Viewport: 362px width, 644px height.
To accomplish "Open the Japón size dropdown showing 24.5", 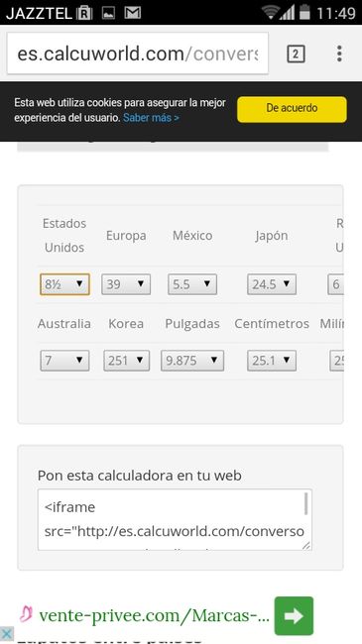I will [272, 284].
